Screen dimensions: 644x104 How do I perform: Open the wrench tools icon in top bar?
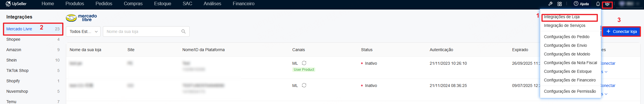pos(550,4)
